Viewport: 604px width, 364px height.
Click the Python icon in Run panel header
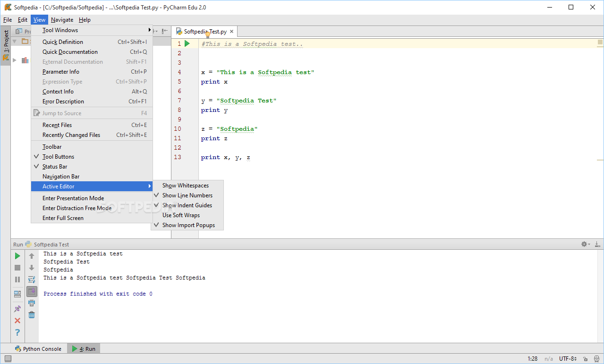coord(28,244)
